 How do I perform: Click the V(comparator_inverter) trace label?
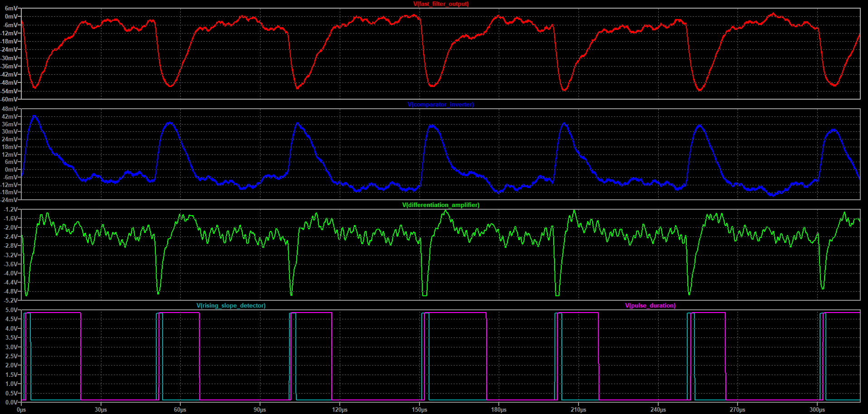click(x=441, y=105)
